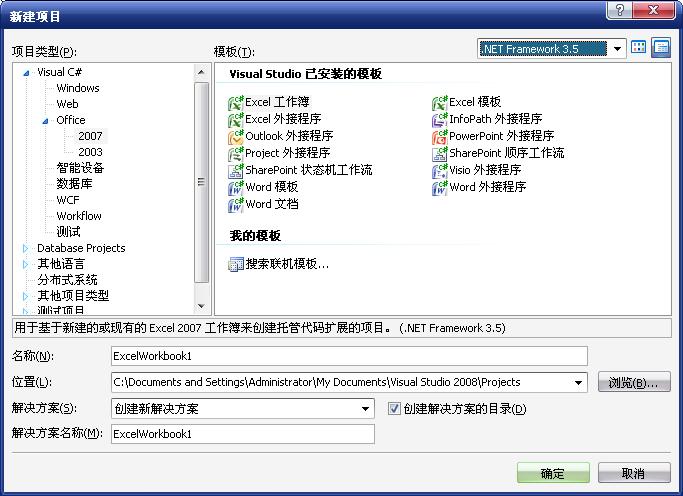
Task: Select 分布式系统 tree item
Action: 68,280
